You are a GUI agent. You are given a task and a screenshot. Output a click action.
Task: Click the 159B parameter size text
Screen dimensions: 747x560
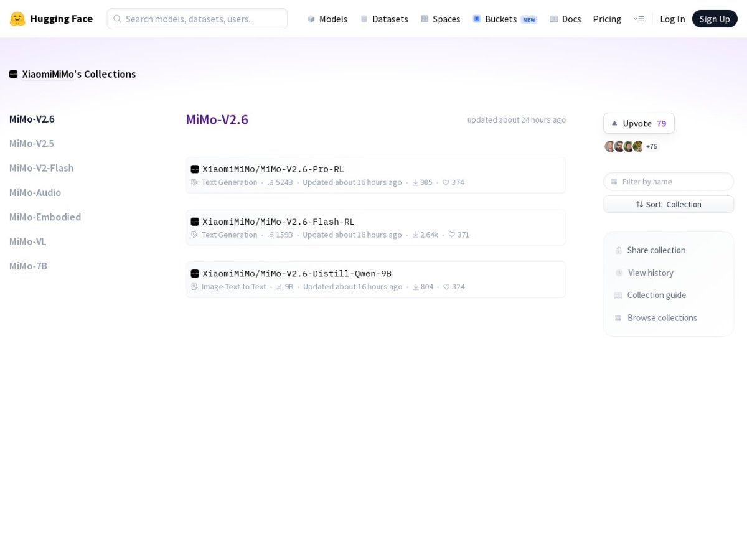click(x=284, y=235)
